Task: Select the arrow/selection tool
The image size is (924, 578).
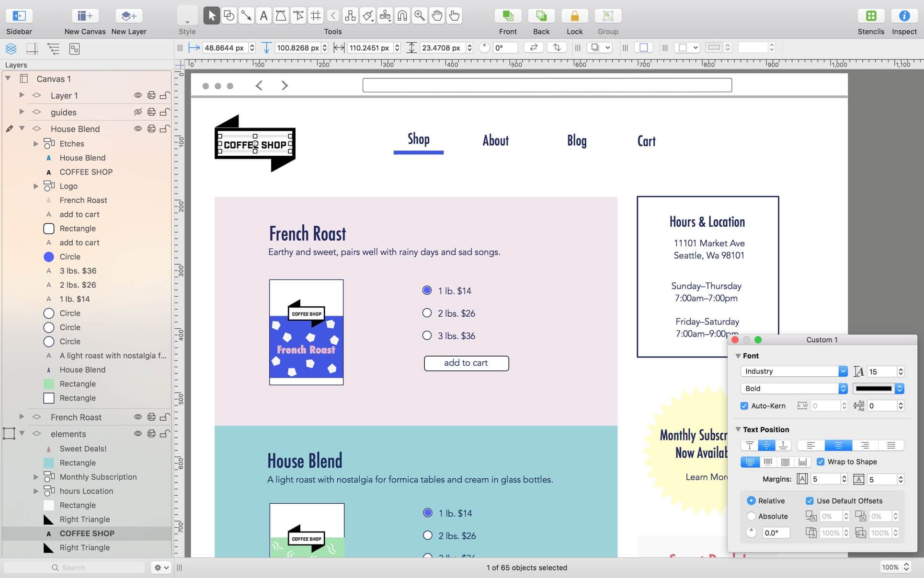Action: coord(211,15)
